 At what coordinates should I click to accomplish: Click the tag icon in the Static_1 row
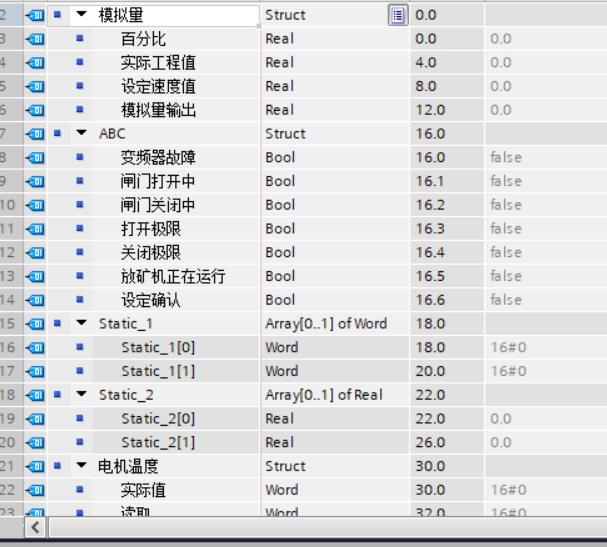click(34, 324)
